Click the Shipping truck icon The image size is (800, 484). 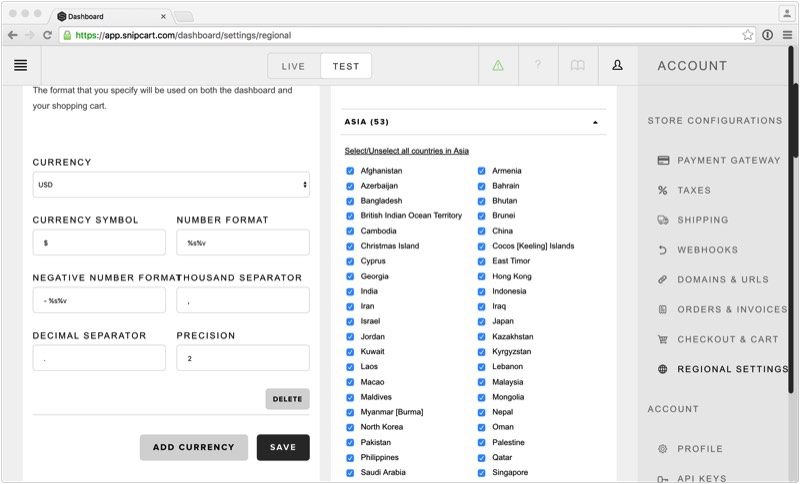[x=663, y=220]
